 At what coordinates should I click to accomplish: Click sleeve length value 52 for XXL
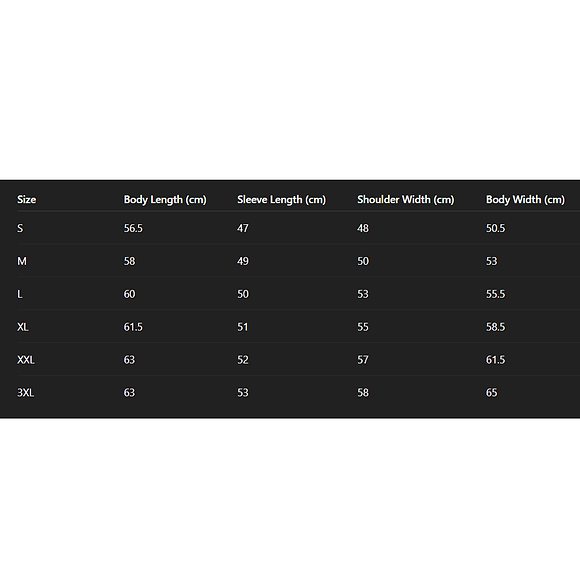point(243,360)
